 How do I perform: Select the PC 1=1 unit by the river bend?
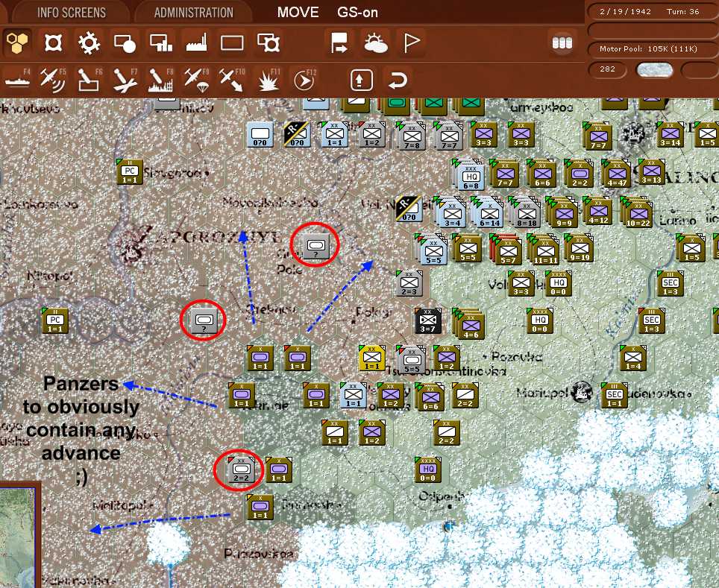(x=55, y=320)
